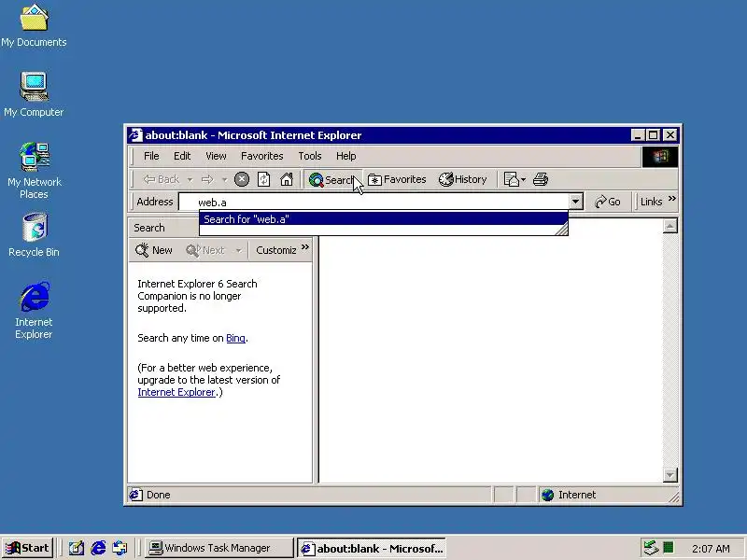Click the Forward arrow button
Viewport: 747px width, 560px height.
206,179
